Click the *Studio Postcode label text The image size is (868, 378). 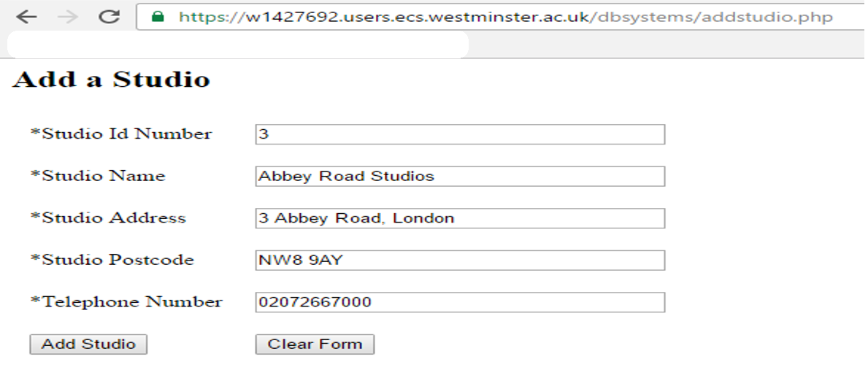[112, 260]
